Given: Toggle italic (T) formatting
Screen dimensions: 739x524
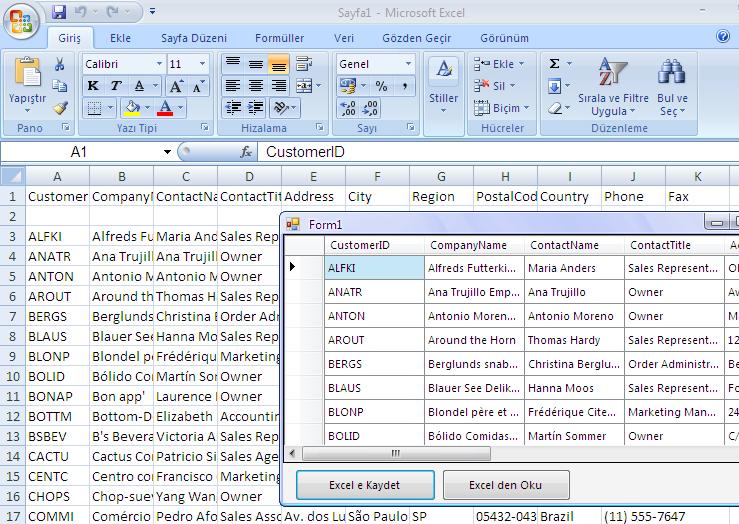Looking at the screenshot, I should click(x=116, y=86).
